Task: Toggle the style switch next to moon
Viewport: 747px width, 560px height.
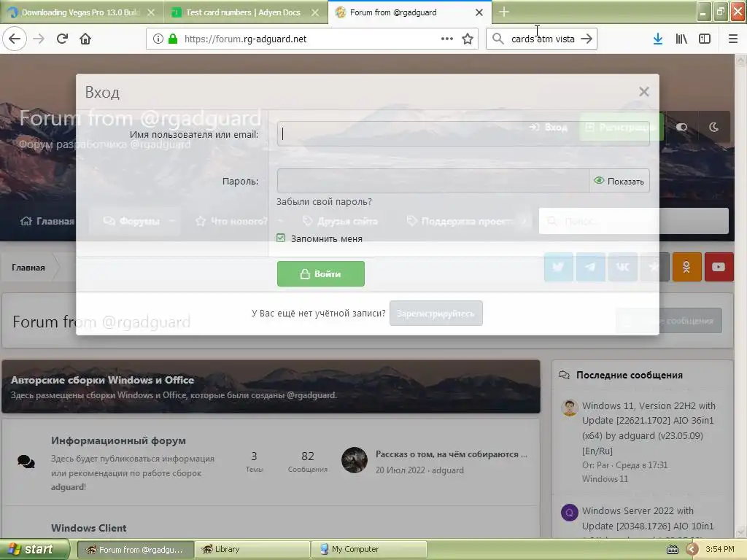Action: pos(682,127)
